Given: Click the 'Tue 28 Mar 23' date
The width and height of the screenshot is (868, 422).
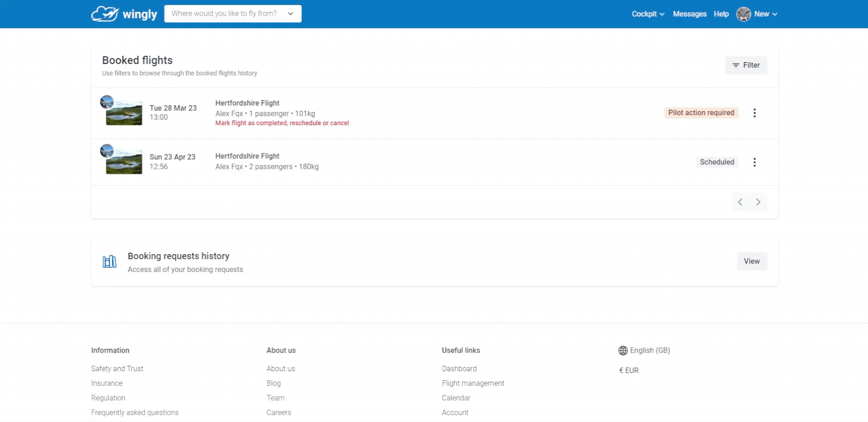Looking at the screenshot, I should pos(173,108).
